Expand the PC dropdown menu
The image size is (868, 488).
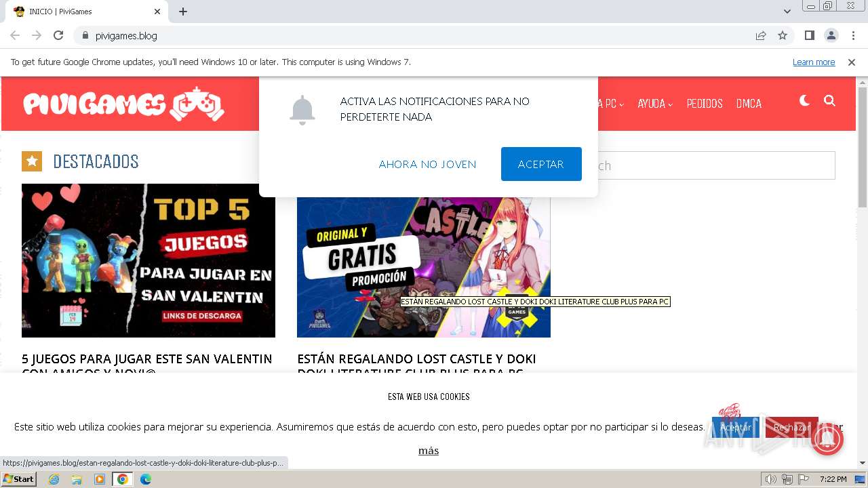pos(612,104)
